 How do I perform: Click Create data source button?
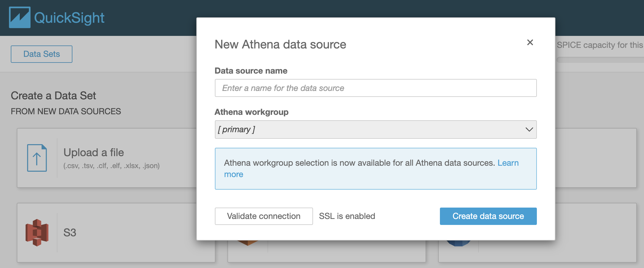click(488, 216)
